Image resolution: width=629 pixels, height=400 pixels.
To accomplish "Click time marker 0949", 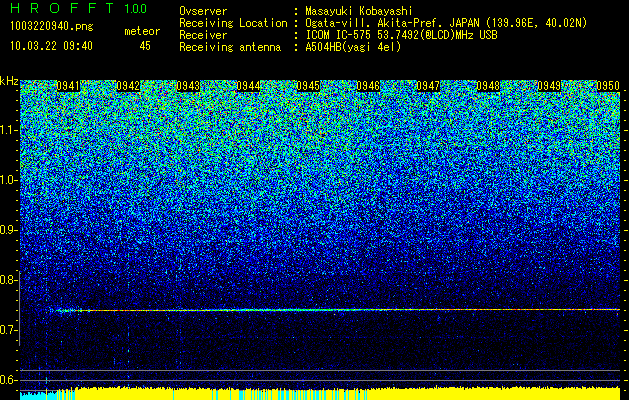I will 549,86.
